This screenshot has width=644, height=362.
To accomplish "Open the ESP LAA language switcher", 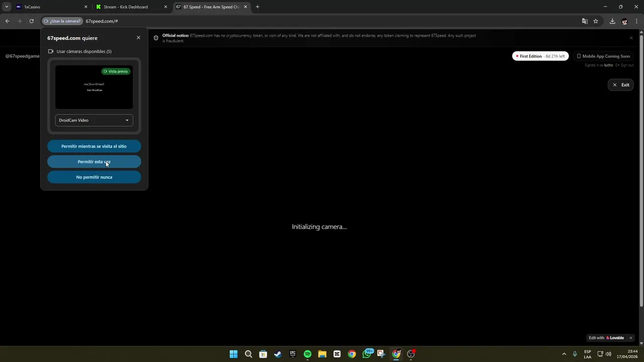I will coord(588,354).
